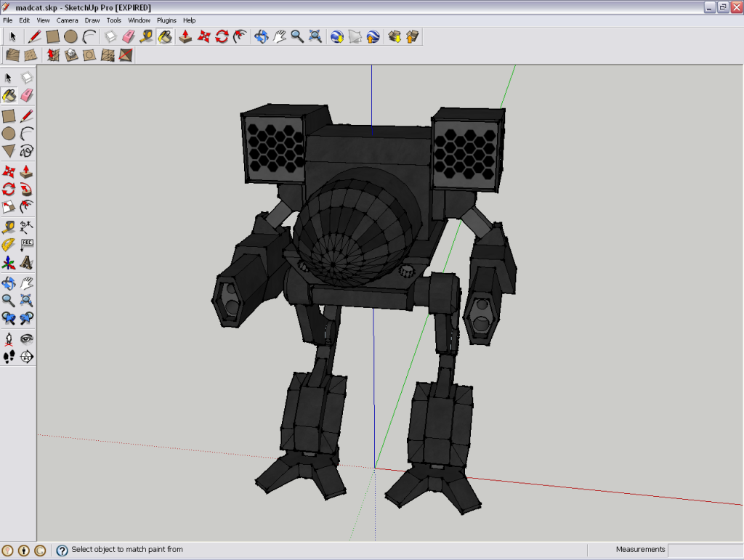Click the Paint Bucket in left palette
This screenshot has width=744, height=560.
(x=9, y=95)
